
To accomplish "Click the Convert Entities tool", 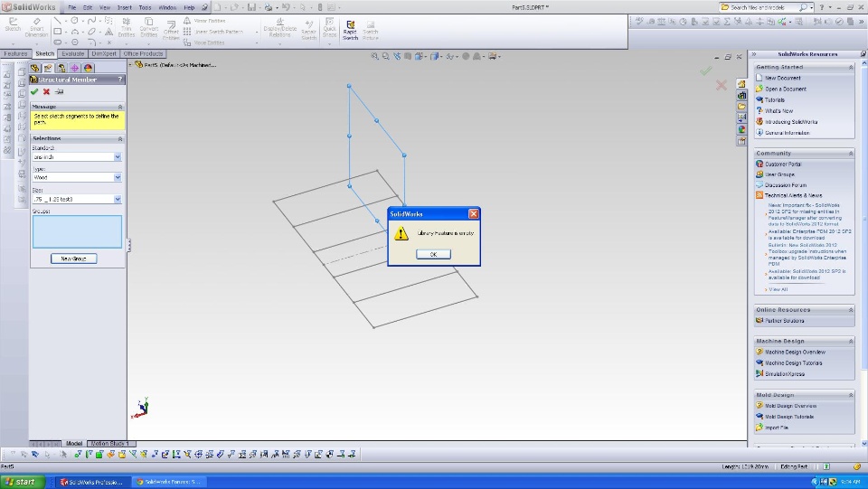I will point(148,28).
